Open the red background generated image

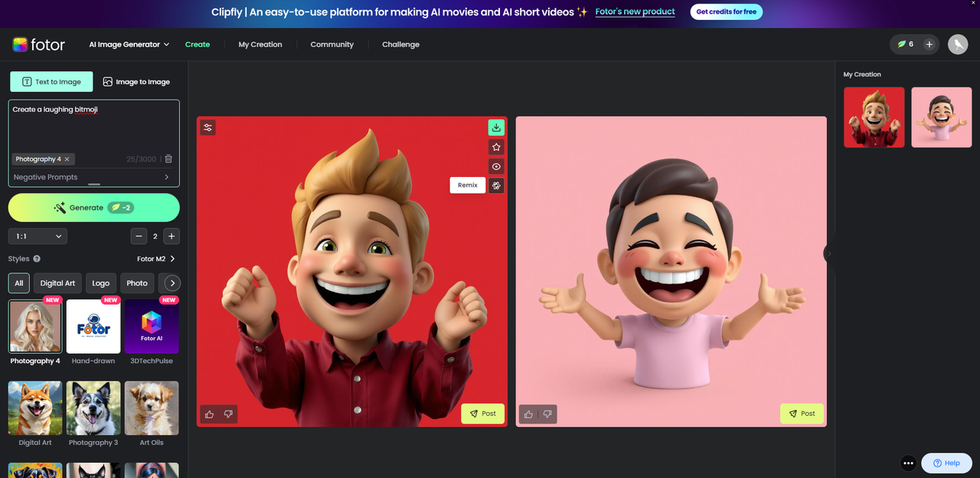(x=352, y=271)
